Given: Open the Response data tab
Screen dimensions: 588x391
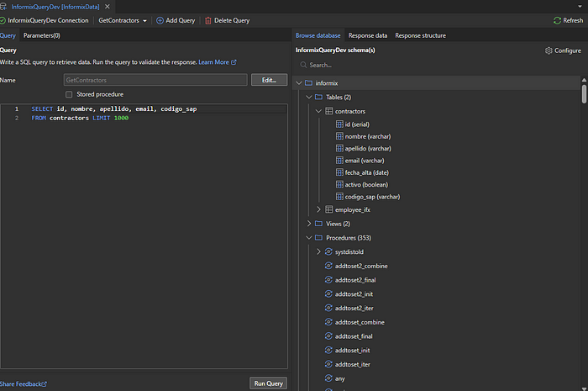Looking at the screenshot, I should coord(368,35).
